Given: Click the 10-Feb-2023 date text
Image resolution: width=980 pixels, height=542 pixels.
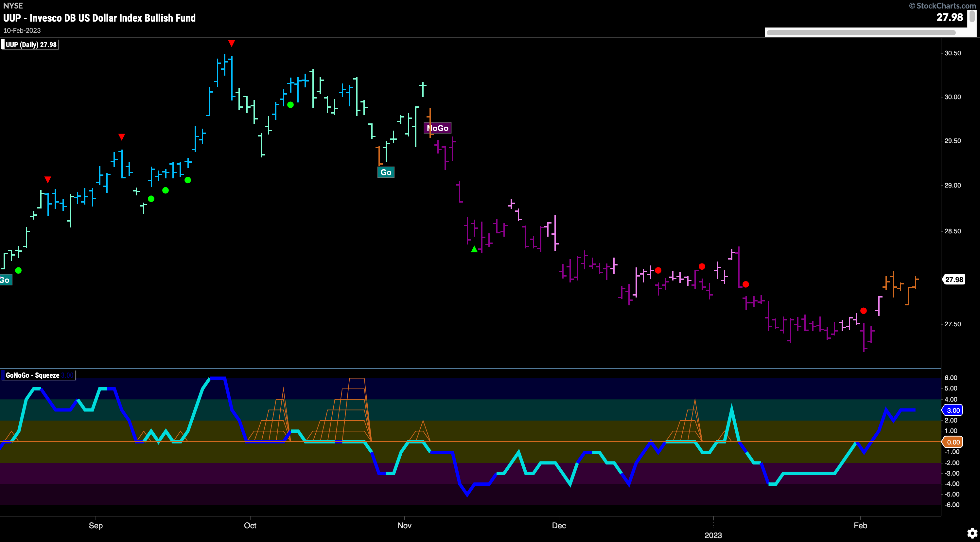Looking at the screenshot, I should click(22, 30).
